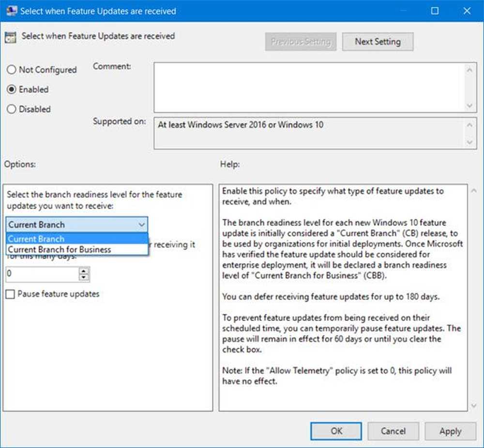
Task: Click the up arrow to increase deferral days
Action: [84, 271]
